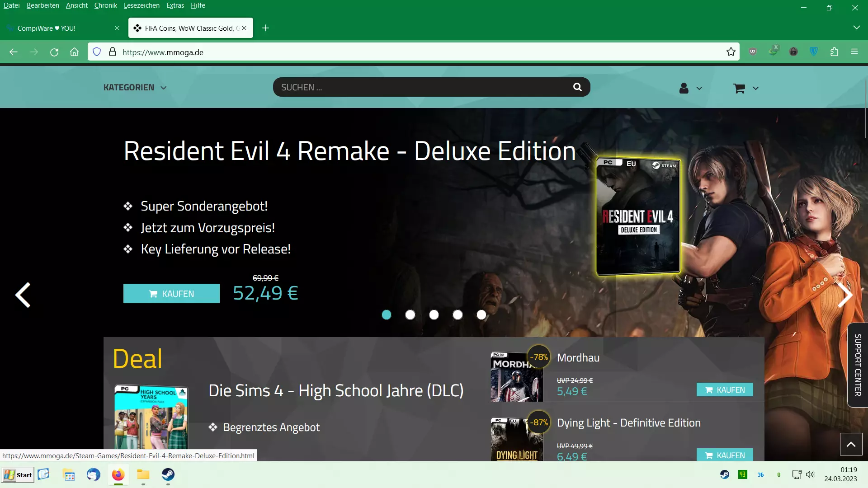The width and height of the screenshot is (868, 488).
Task: Show next slide with right arrow
Action: click(845, 295)
